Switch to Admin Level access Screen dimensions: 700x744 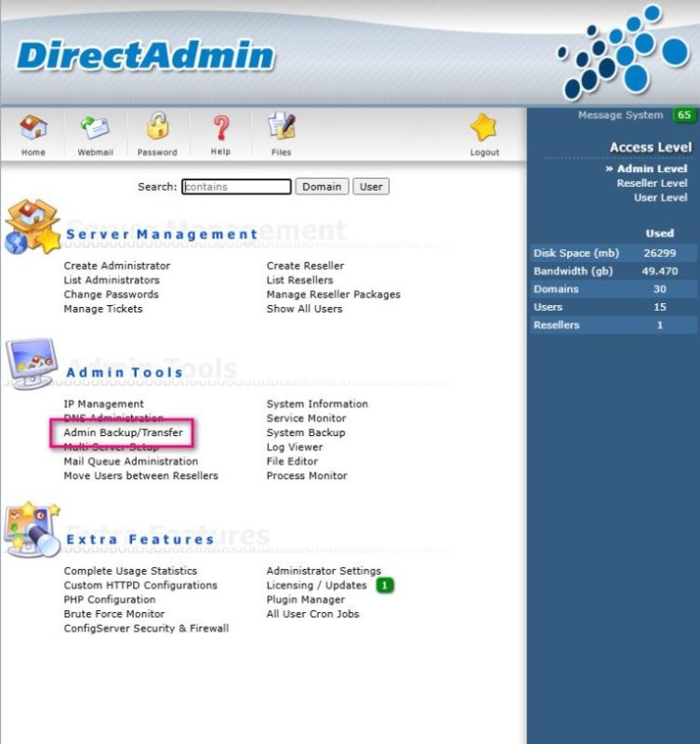[x=652, y=168]
